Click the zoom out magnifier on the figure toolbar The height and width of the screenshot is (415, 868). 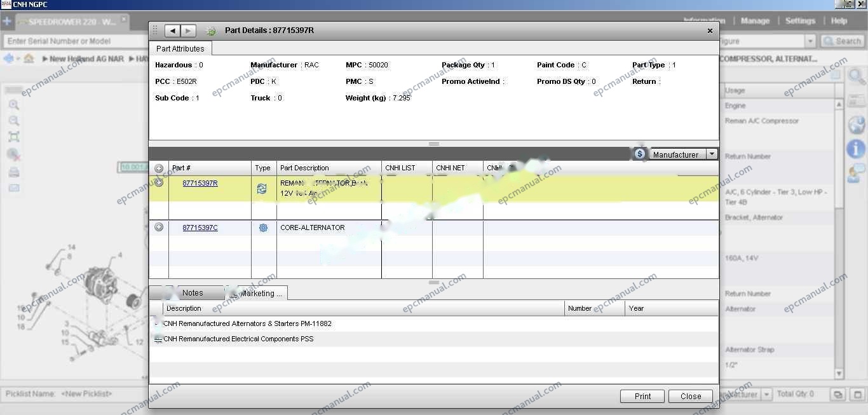tap(13, 121)
